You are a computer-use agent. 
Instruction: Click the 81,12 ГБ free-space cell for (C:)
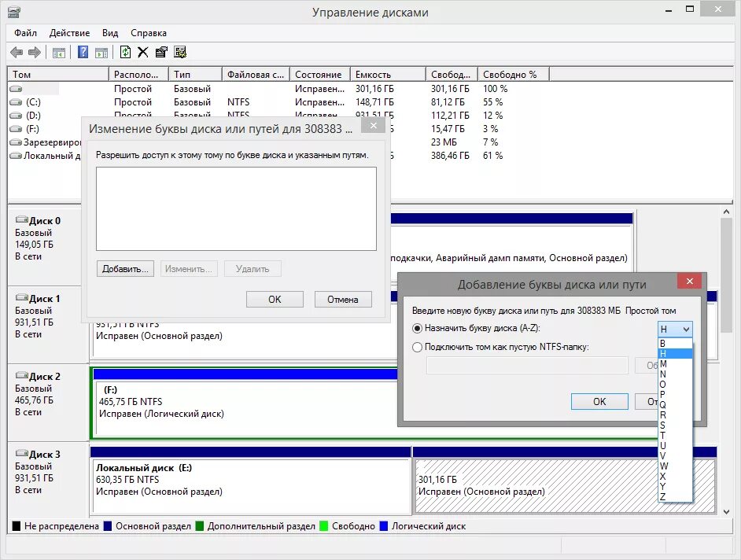pyautogui.click(x=448, y=102)
